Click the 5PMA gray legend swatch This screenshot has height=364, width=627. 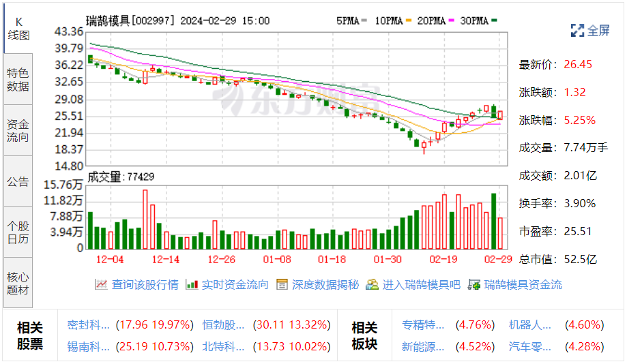[x=364, y=20]
